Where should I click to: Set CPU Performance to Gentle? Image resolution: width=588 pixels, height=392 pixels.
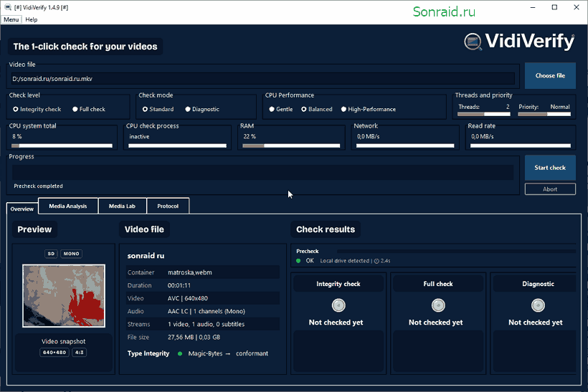click(x=280, y=109)
